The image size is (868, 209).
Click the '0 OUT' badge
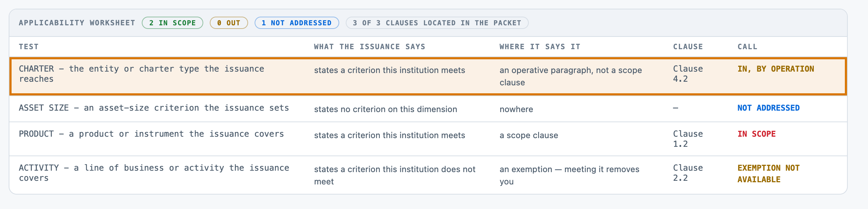(x=229, y=23)
